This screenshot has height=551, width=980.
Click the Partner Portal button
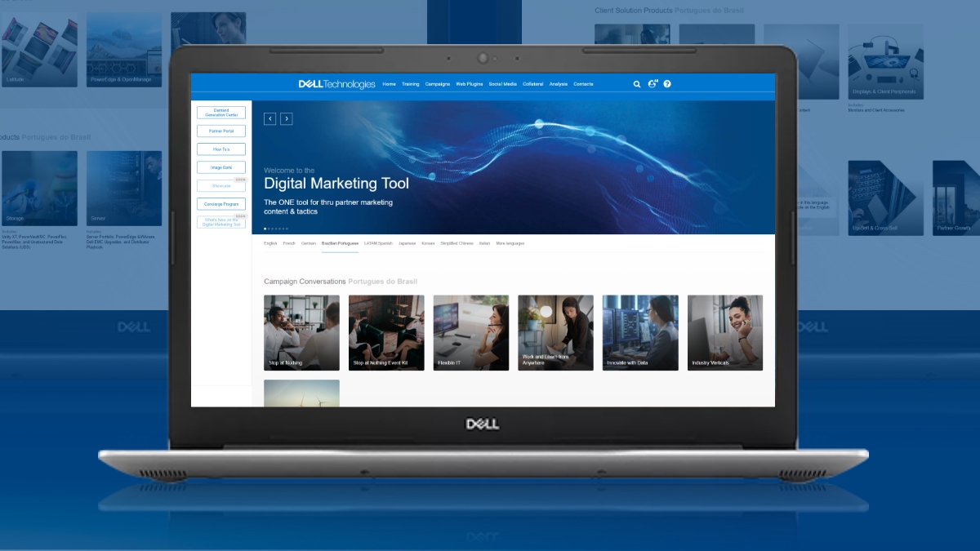221,131
